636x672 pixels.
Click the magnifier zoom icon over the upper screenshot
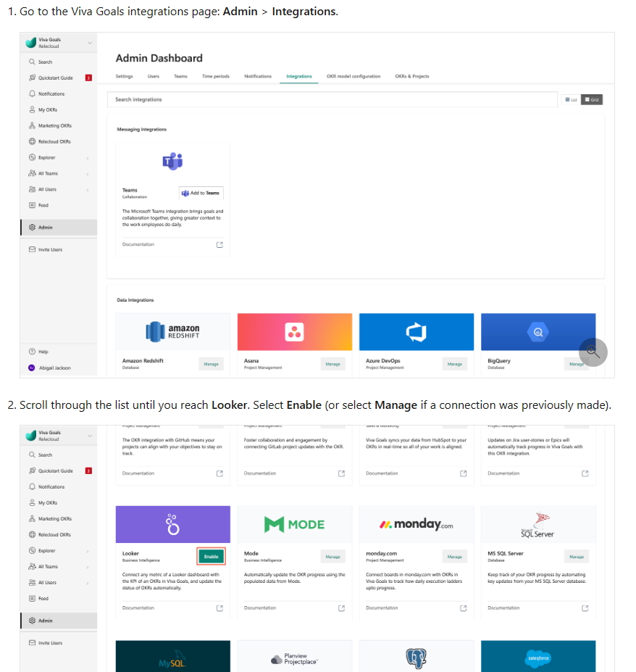click(593, 352)
